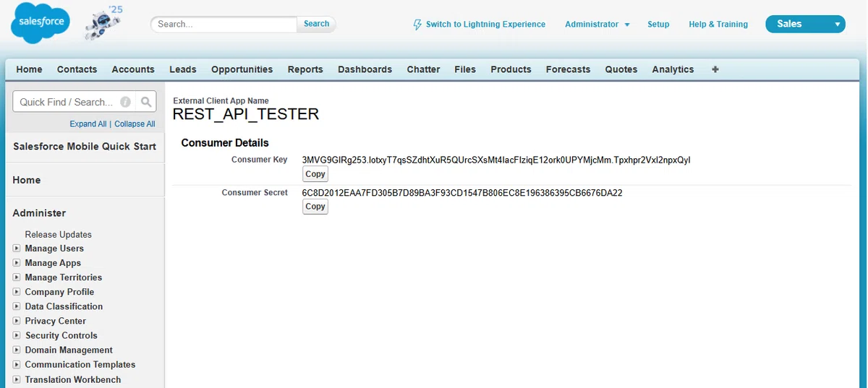Screen dimensions: 868x388
Task: Copy the Consumer Secret
Action: tap(315, 207)
